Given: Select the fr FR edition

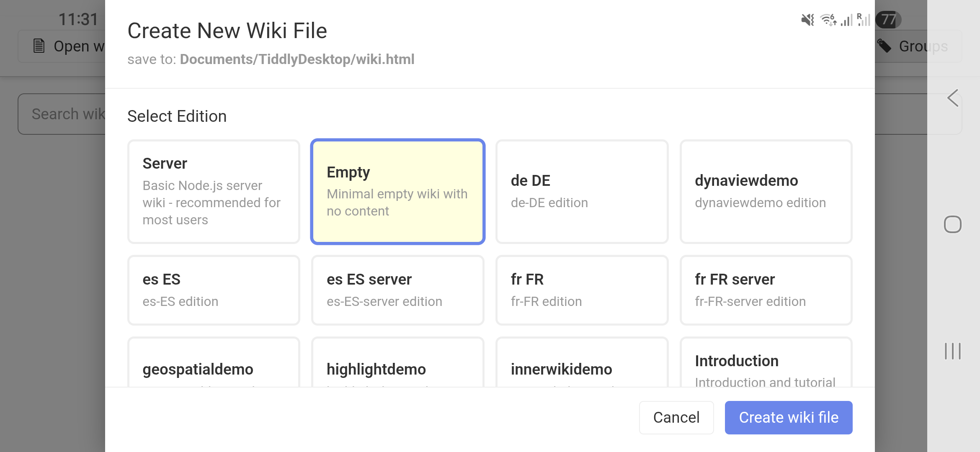Looking at the screenshot, I should coord(582,290).
